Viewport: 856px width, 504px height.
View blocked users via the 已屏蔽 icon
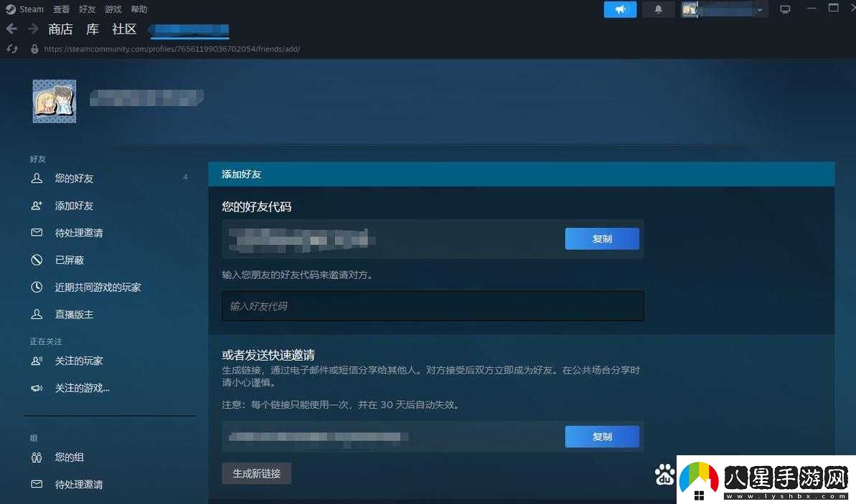coord(37,260)
